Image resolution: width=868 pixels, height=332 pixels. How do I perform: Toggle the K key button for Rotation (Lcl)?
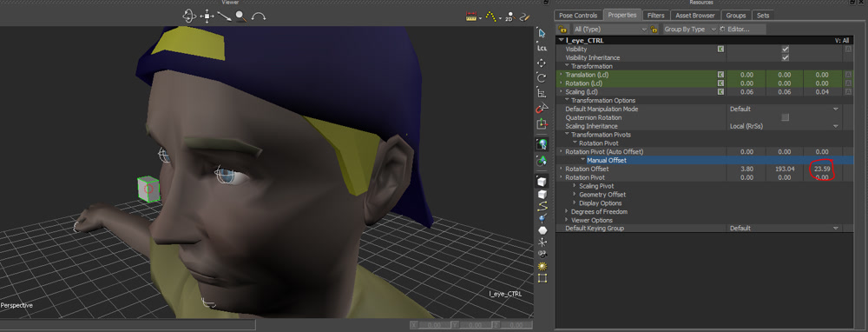[x=720, y=83]
